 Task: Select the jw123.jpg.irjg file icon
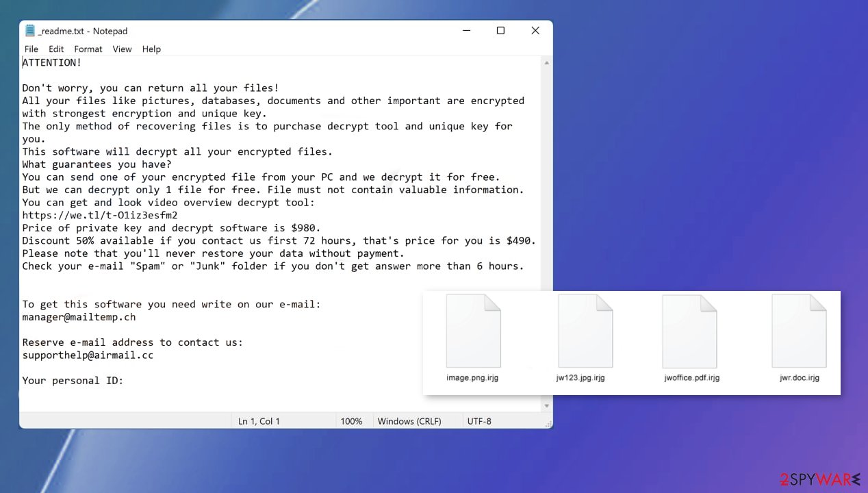click(x=585, y=331)
